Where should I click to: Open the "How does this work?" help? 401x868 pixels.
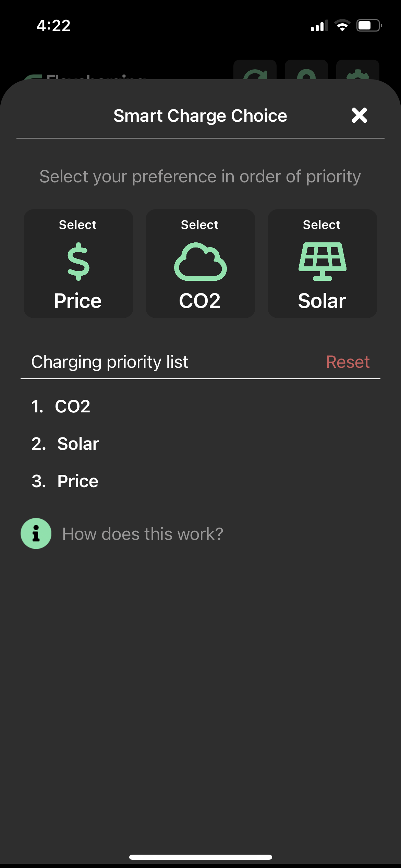point(143,534)
